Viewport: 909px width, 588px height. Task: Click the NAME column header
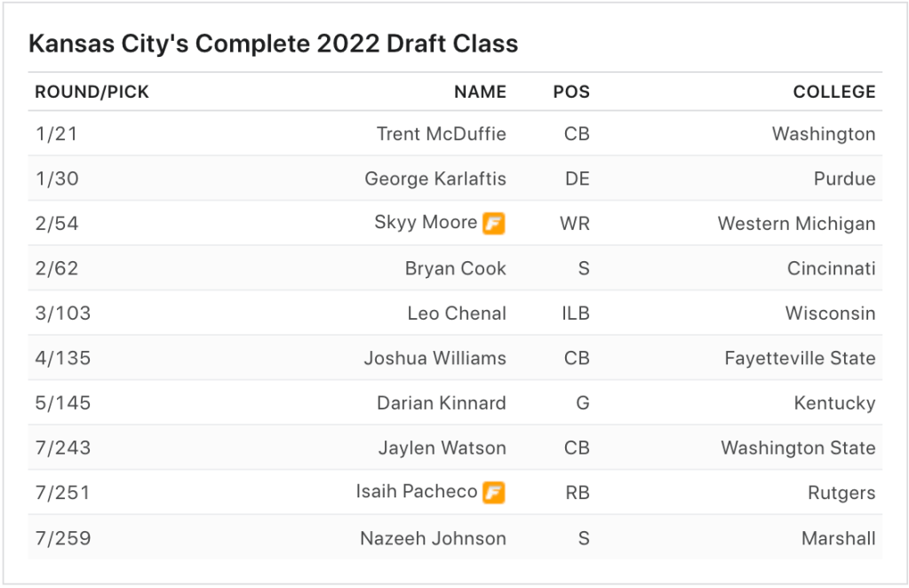pos(480,91)
